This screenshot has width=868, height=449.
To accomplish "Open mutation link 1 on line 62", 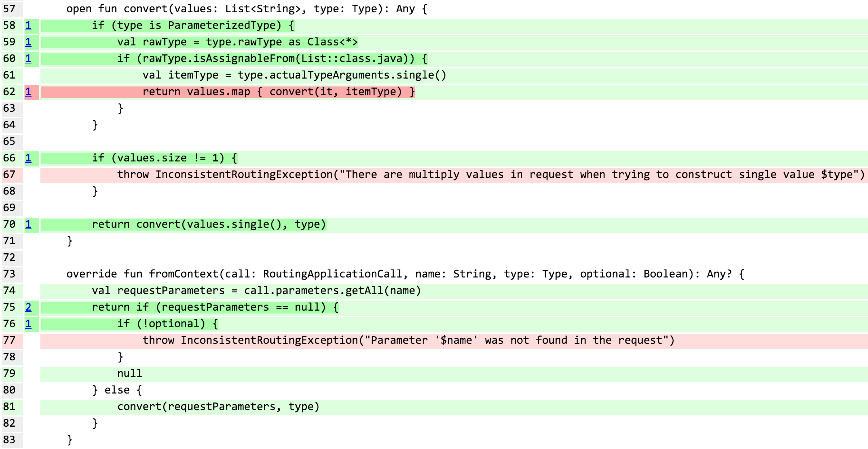I will [x=28, y=92].
